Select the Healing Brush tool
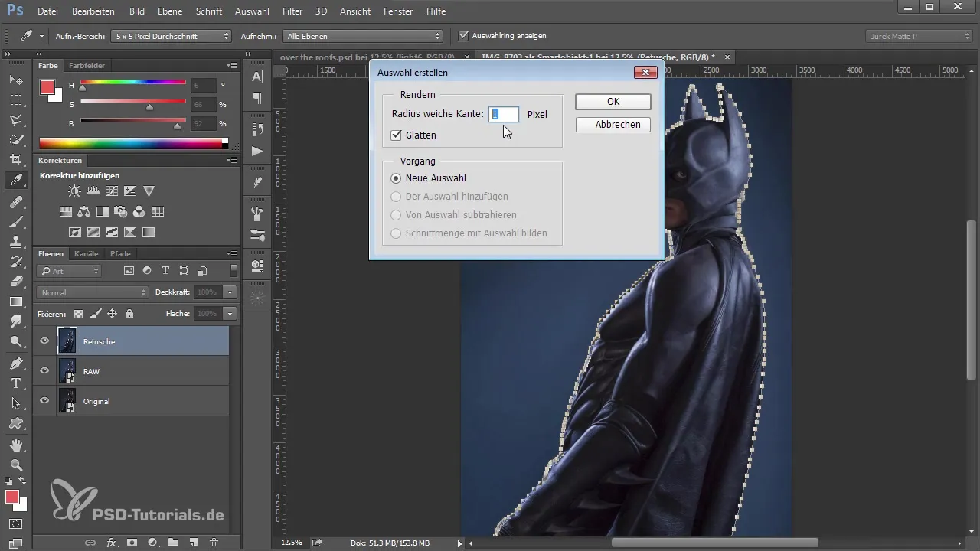Screen dimensions: 980x551 coord(15,201)
